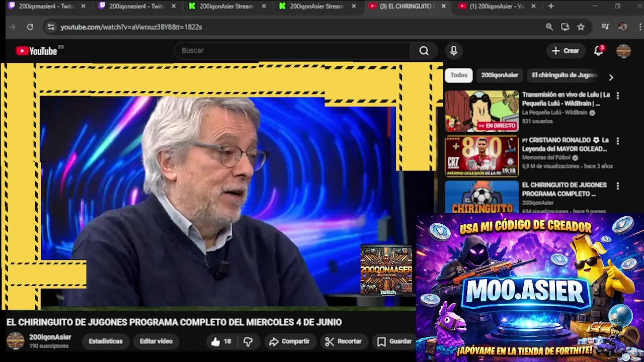Switch to (1) 200iqonAsier YouTube tab

(497, 6)
